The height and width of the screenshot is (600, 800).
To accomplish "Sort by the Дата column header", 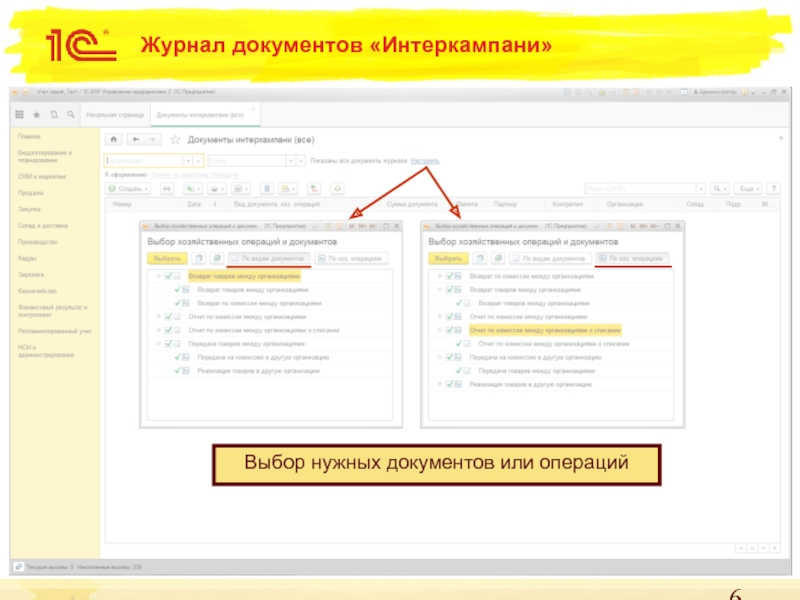I will click(194, 204).
